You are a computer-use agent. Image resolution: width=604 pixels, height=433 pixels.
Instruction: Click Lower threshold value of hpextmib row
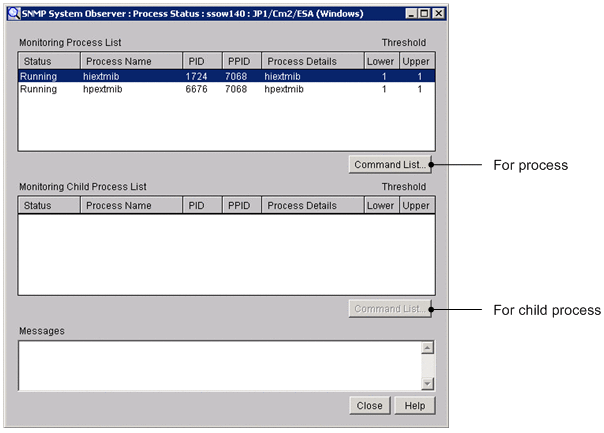point(384,89)
